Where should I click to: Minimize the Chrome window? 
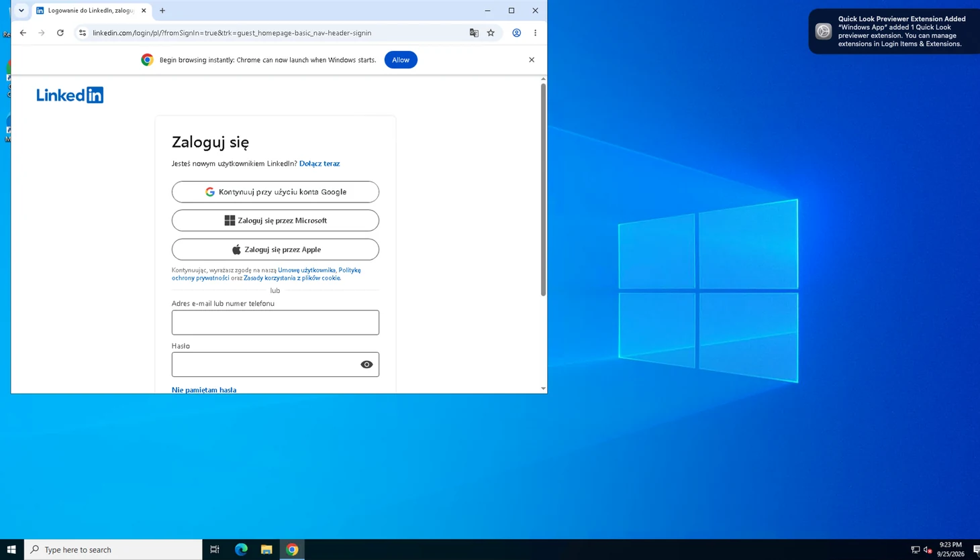coord(488,11)
